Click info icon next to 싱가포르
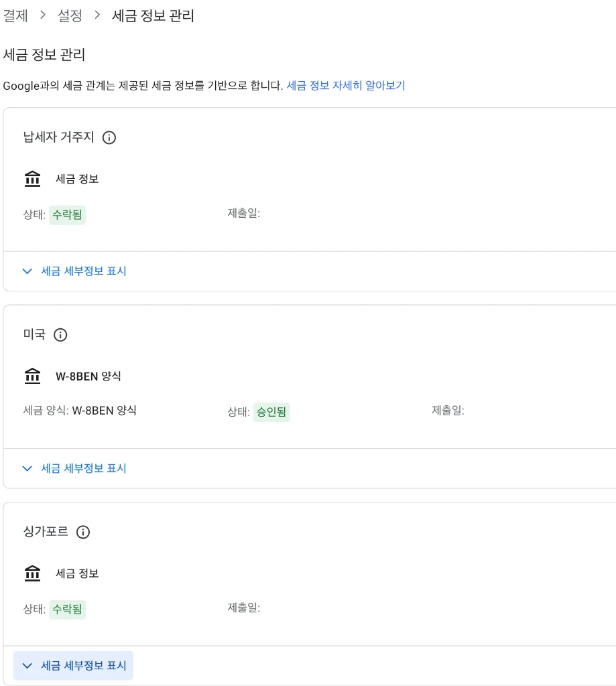The height and width of the screenshot is (686, 616). pos(83,533)
